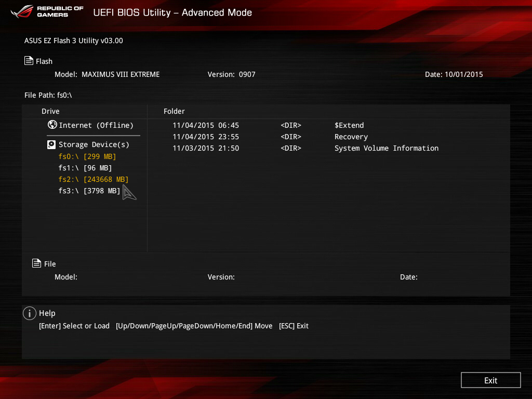
Task: Click the <DIR> tag for $Extend
Action: 291,125
